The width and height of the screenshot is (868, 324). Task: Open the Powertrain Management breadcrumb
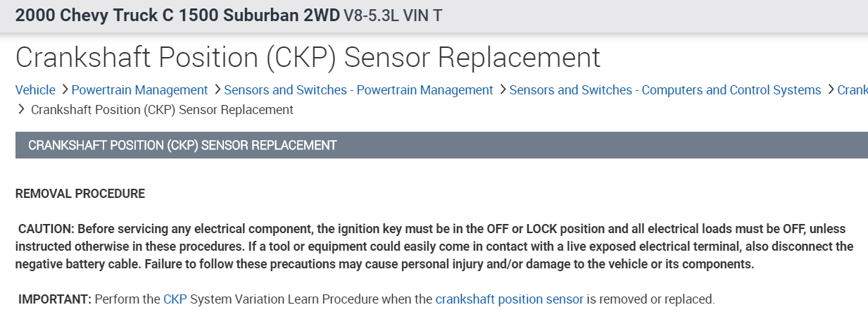pyautogui.click(x=139, y=90)
